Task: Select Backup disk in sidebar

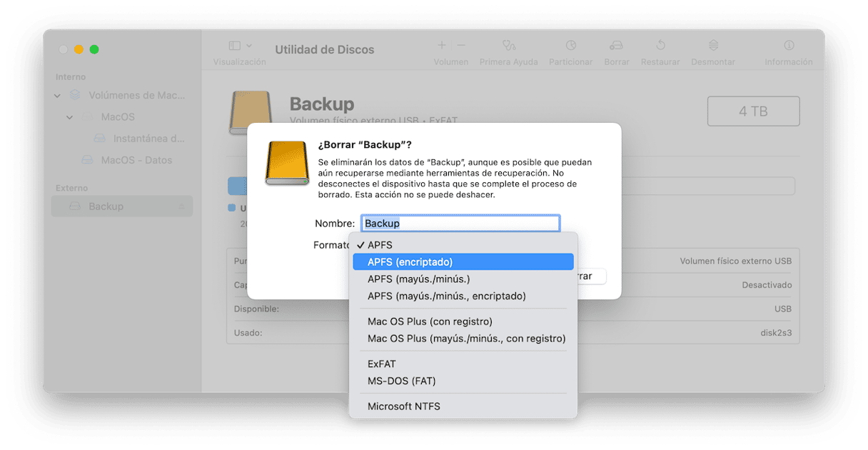Action: click(106, 206)
